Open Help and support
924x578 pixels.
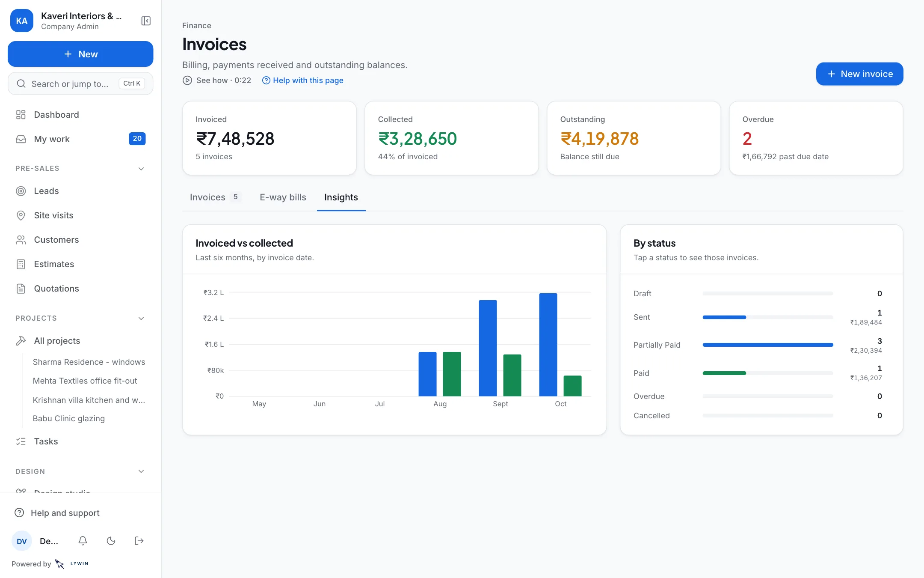click(80, 513)
